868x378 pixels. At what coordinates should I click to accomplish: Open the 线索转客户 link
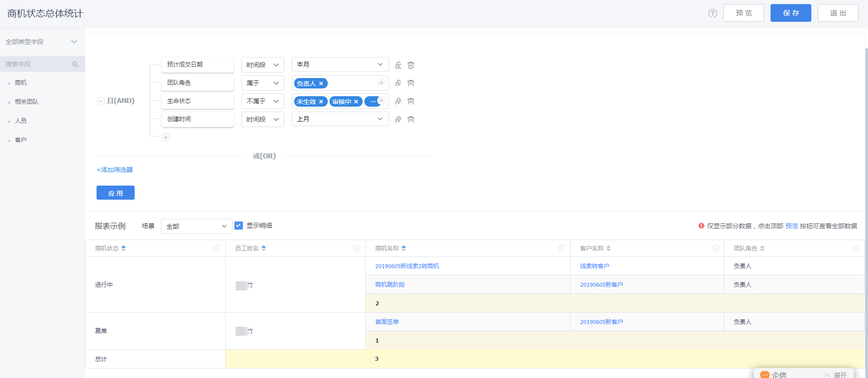click(595, 266)
